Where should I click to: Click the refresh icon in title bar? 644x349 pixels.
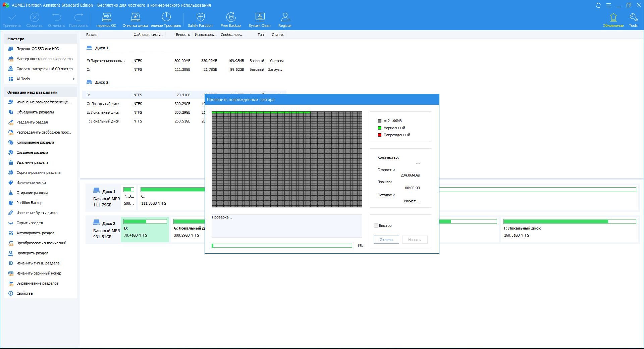[x=598, y=5]
